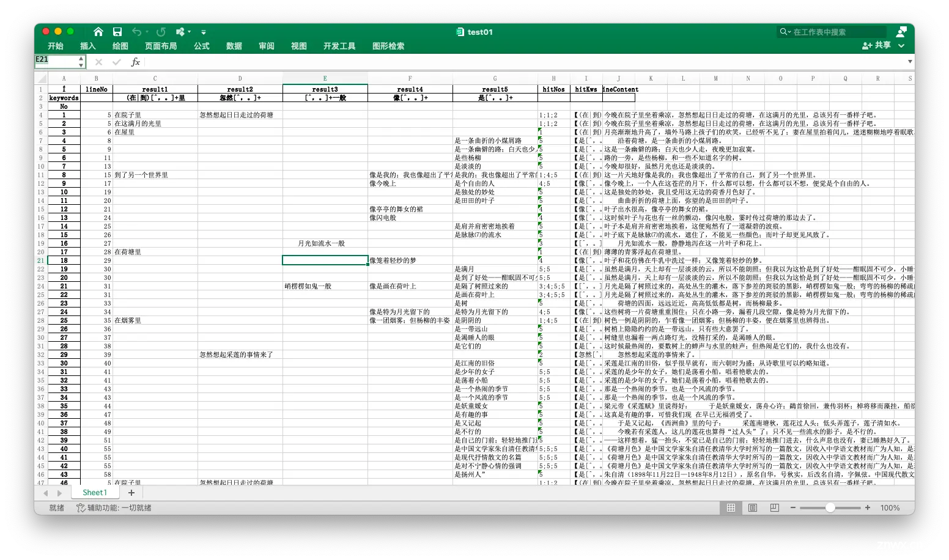The image size is (949, 560).
Task: Open the Name Box dropdown stepper arrows
Action: (x=81, y=61)
